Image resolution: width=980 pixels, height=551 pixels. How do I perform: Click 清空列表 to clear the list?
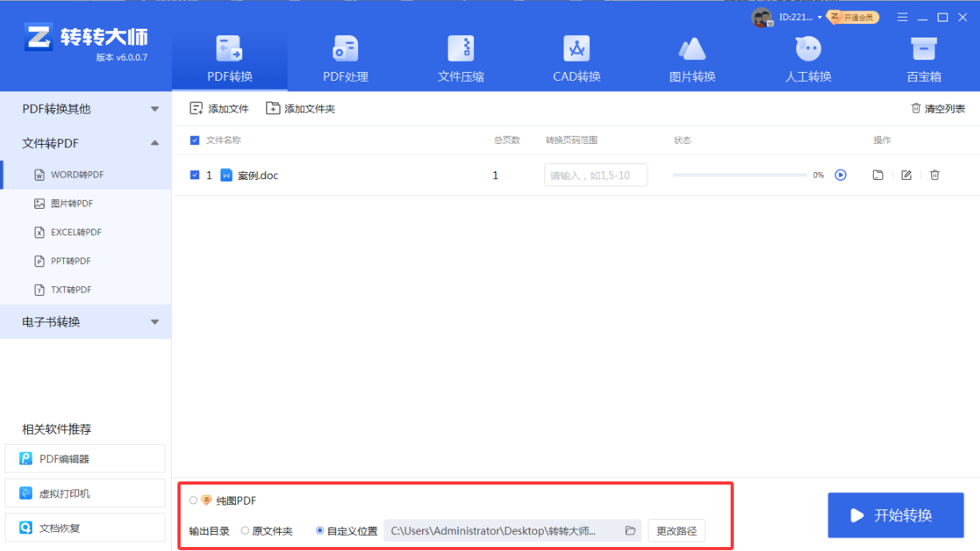[x=938, y=109]
